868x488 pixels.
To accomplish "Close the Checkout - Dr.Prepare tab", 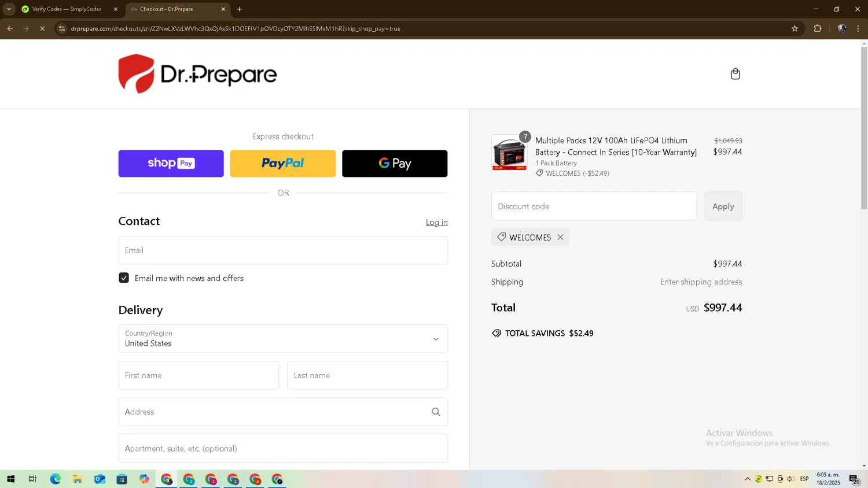I will (223, 9).
